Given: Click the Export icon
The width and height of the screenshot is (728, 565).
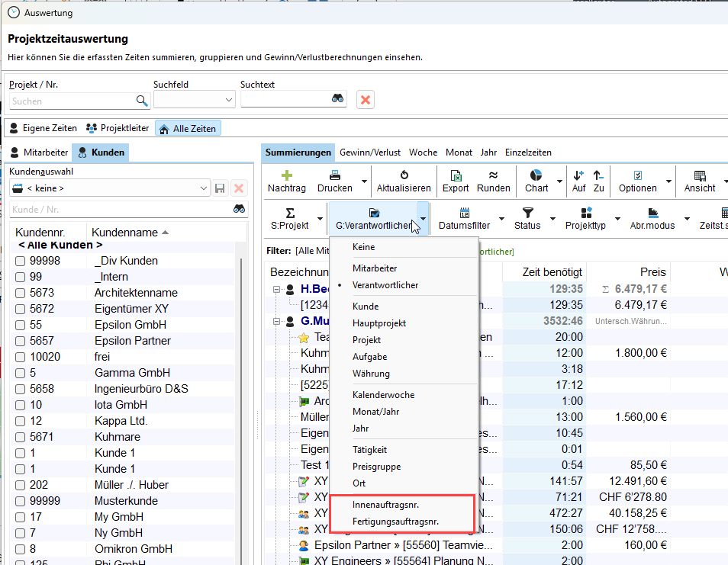Looking at the screenshot, I should [x=456, y=175].
